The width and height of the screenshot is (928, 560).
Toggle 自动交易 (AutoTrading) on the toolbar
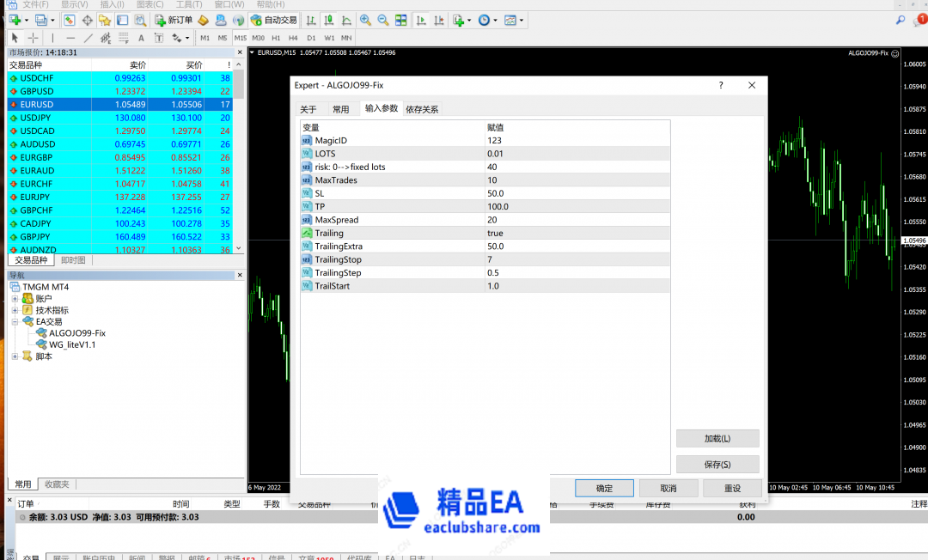click(273, 20)
